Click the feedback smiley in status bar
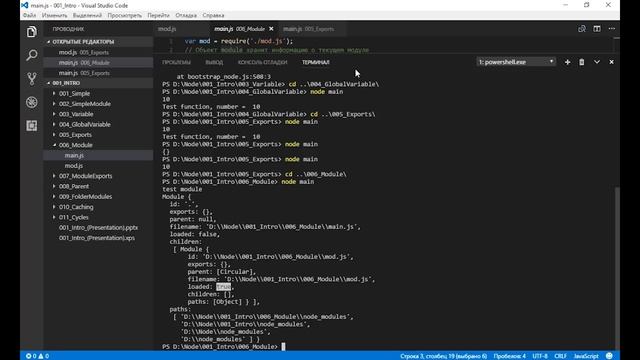640x360 pixels. (x=609, y=356)
